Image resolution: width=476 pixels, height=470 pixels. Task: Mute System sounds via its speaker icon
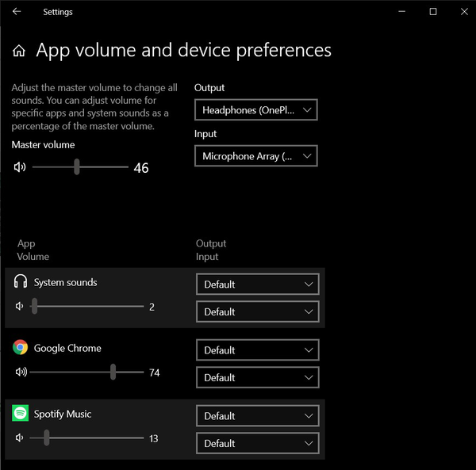click(20, 307)
